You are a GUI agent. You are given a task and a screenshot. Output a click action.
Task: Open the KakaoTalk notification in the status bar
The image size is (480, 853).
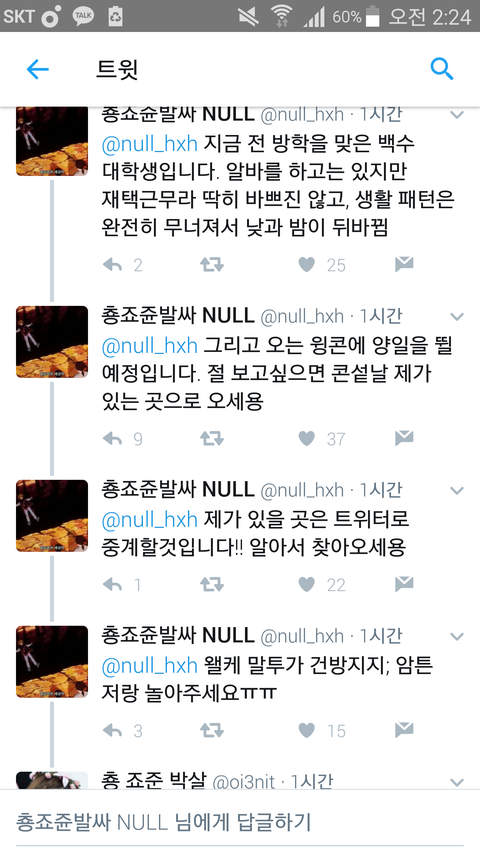(x=83, y=16)
